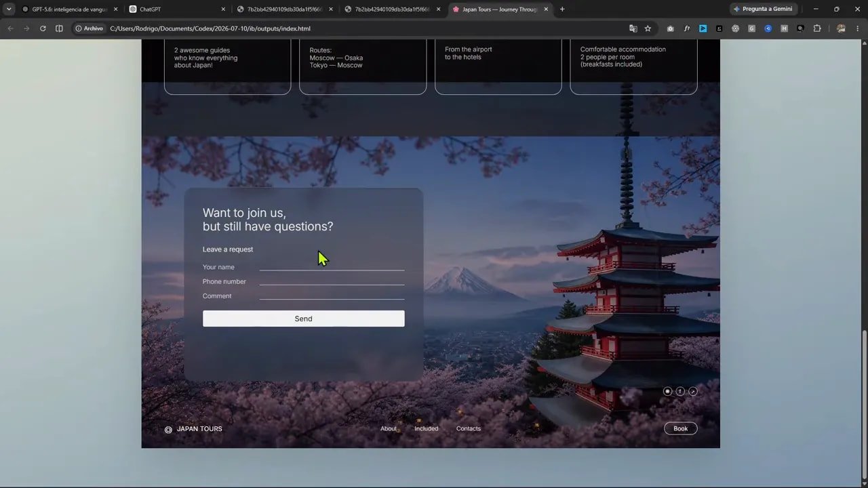Click the Facebook social icon
Screen dimensions: 868x488
tap(680, 391)
